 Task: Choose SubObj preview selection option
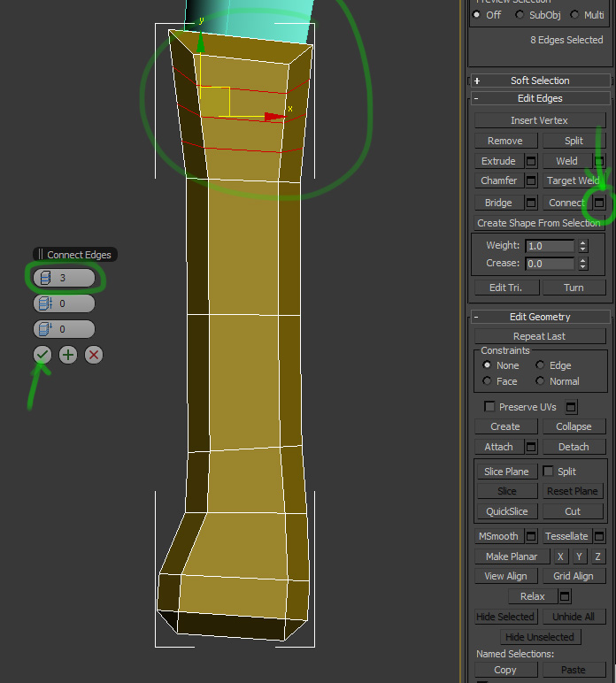point(521,15)
